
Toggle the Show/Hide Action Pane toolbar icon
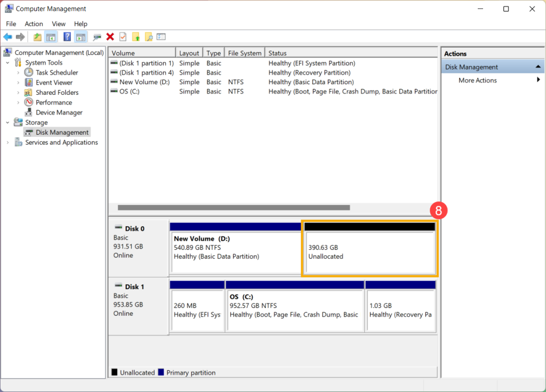pos(81,37)
